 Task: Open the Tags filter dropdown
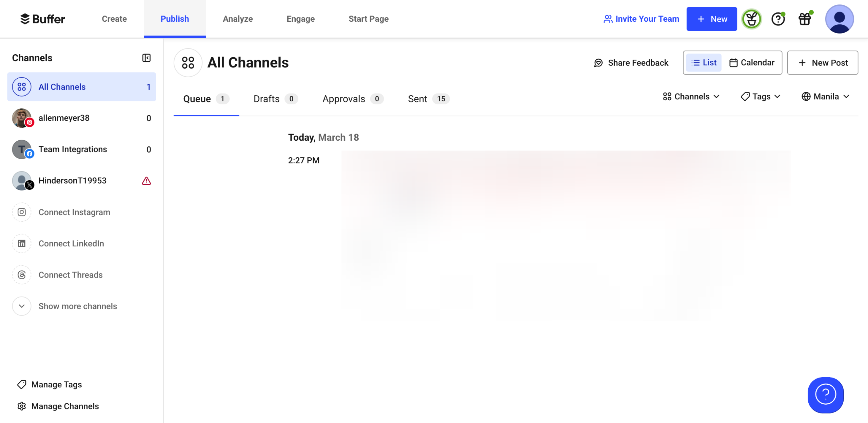click(x=761, y=97)
